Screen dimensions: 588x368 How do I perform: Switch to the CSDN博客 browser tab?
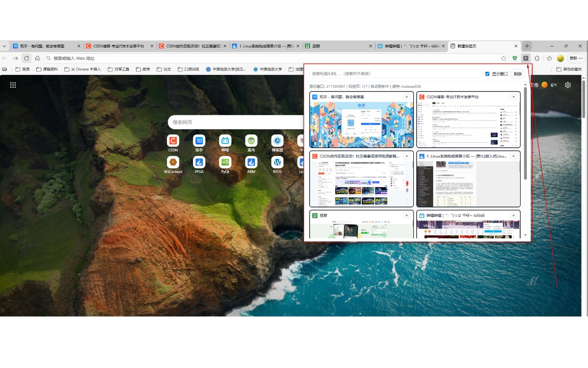(119, 46)
